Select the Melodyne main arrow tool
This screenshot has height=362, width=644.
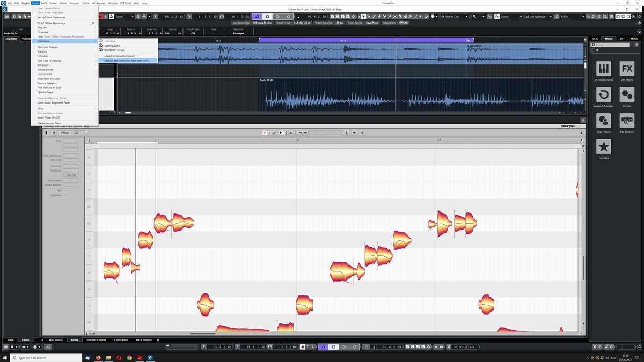pyautogui.click(x=281, y=132)
